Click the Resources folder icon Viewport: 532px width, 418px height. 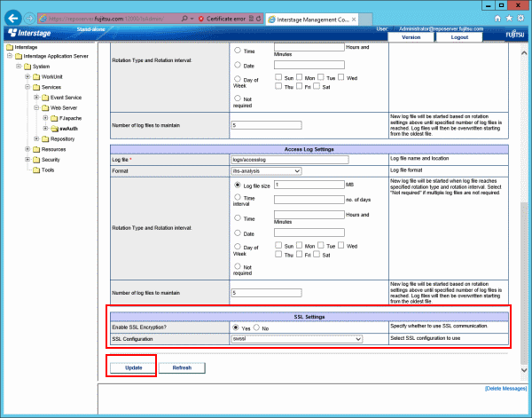click(36, 149)
